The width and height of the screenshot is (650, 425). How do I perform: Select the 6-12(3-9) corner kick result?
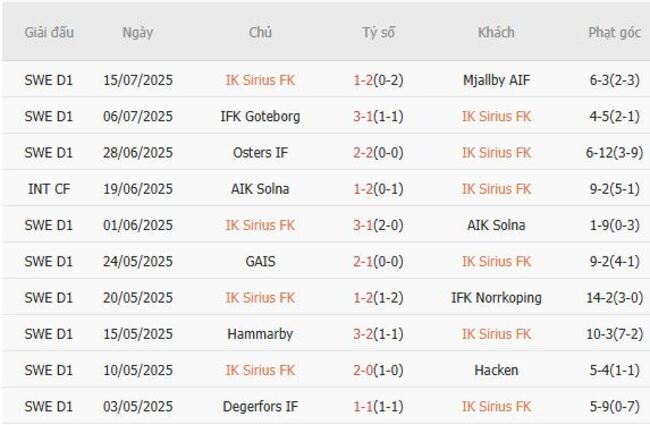pyautogui.click(x=614, y=153)
